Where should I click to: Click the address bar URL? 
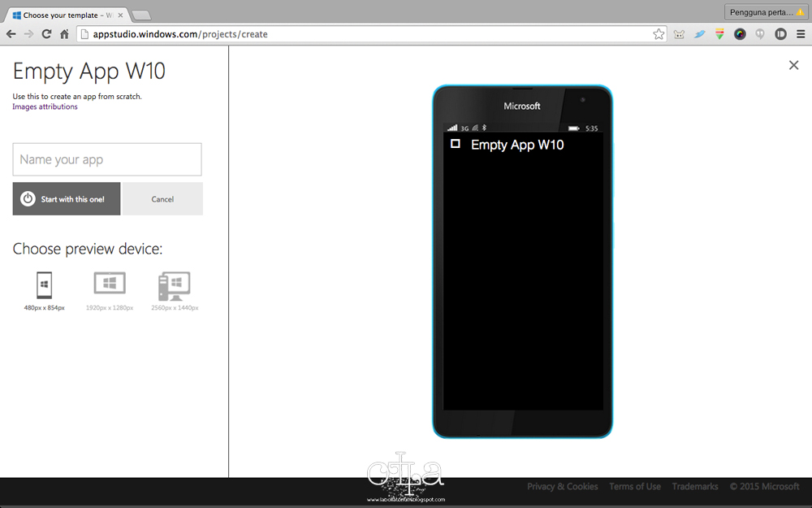coord(180,34)
